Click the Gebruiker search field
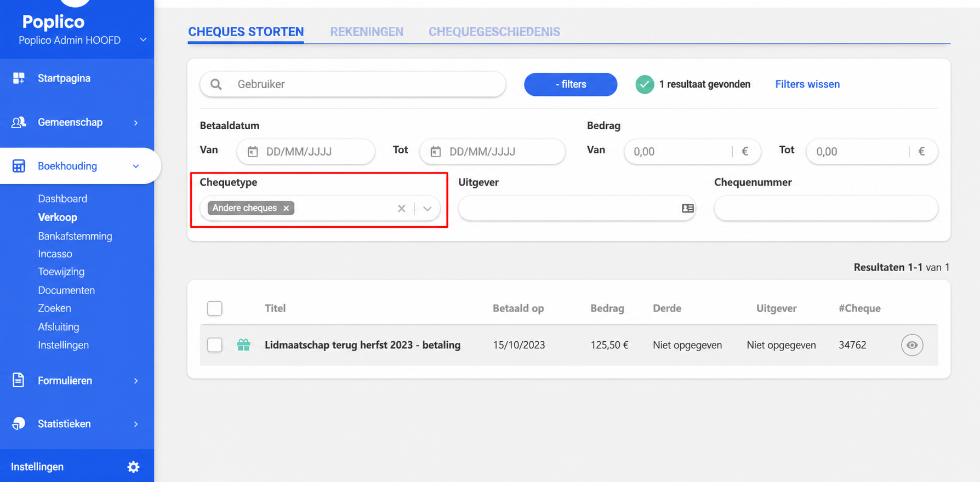 pos(352,84)
